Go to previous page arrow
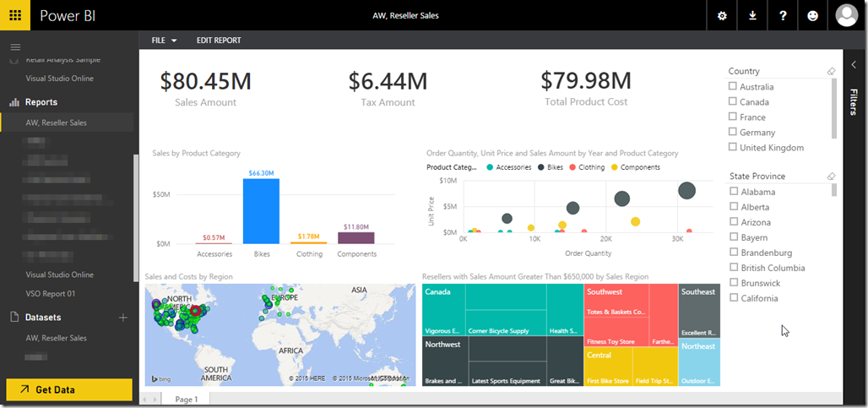The width and height of the screenshot is (868, 408). click(x=144, y=400)
